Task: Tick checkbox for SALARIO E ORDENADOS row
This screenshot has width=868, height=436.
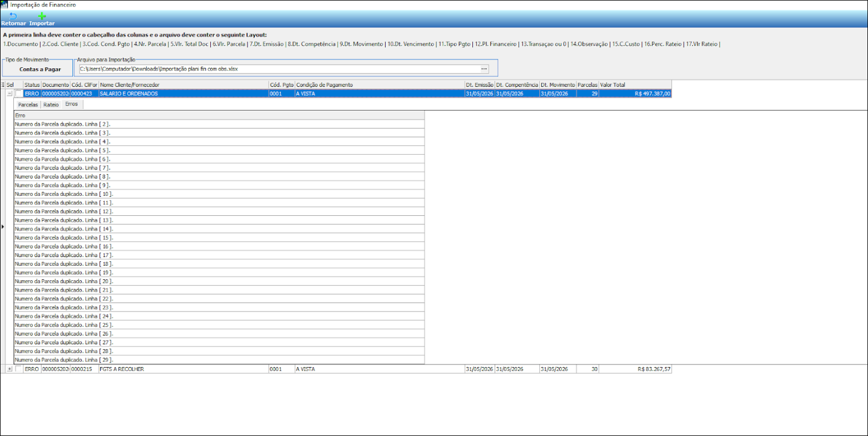Action: 19,93
